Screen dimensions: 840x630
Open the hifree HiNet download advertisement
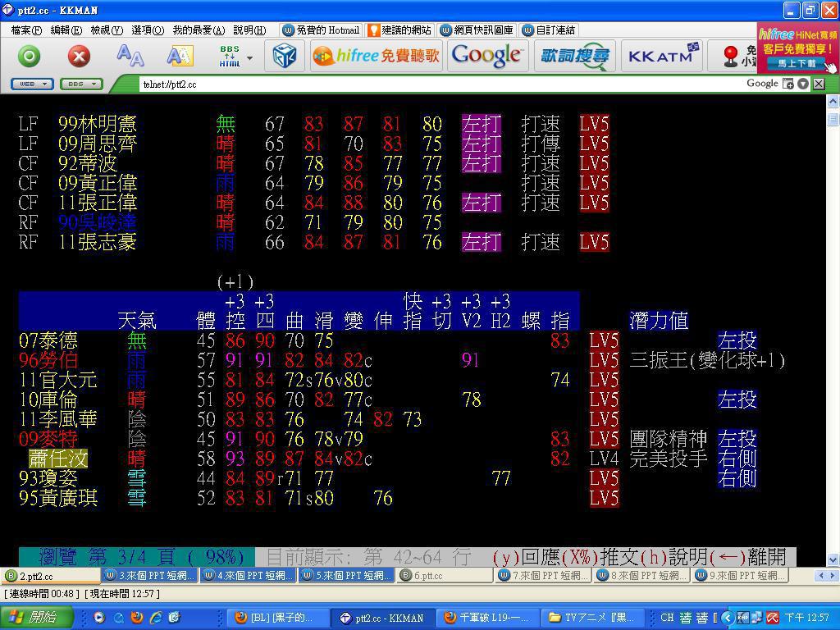[798, 48]
